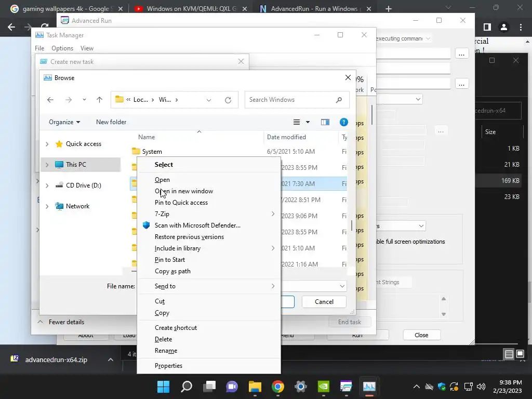
Task: Switch to AdvancedRun browser tab
Action: (314, 9)
